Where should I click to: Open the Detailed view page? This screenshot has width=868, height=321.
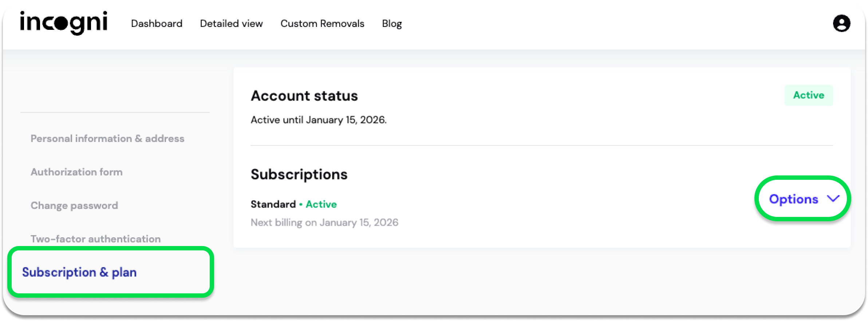click(231, 24)
